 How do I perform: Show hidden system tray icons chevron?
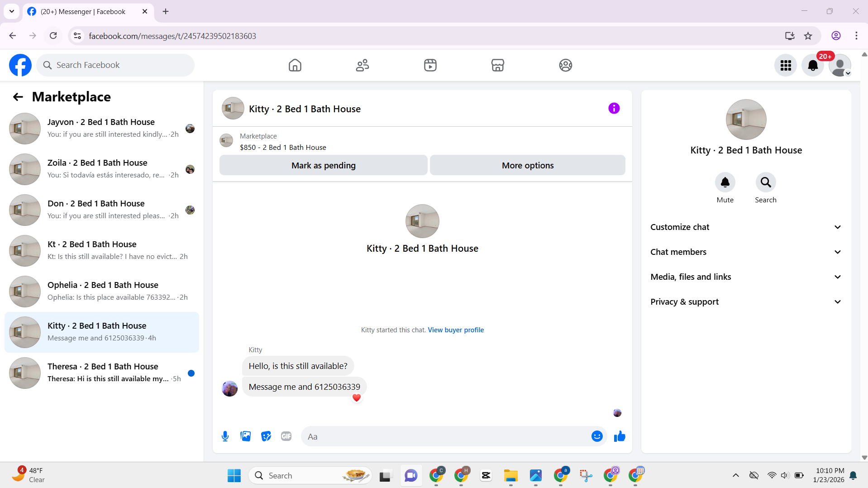(736, 475)
